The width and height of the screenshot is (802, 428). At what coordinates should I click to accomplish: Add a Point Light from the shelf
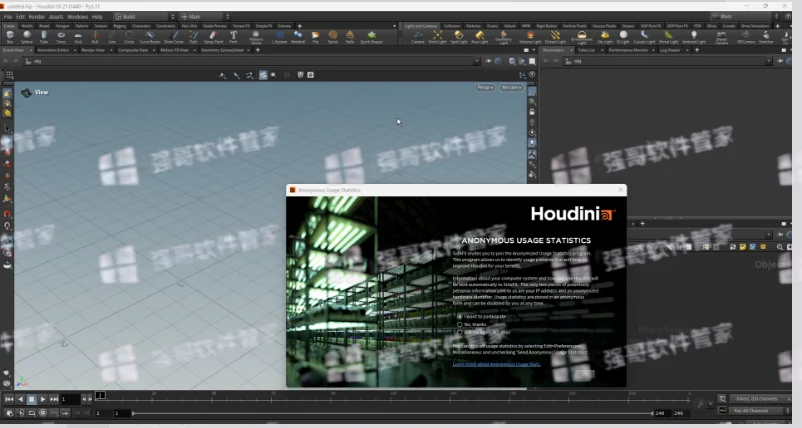(437, 36)
